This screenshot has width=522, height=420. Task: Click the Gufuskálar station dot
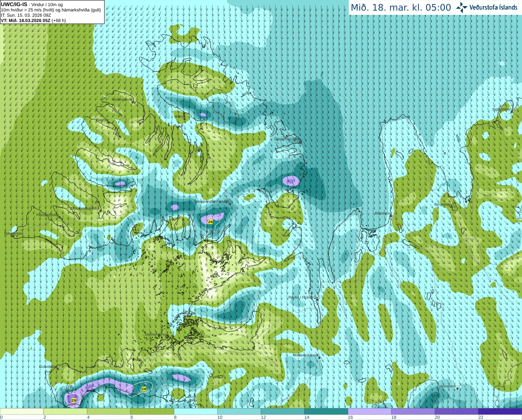(x=58, y=369)
